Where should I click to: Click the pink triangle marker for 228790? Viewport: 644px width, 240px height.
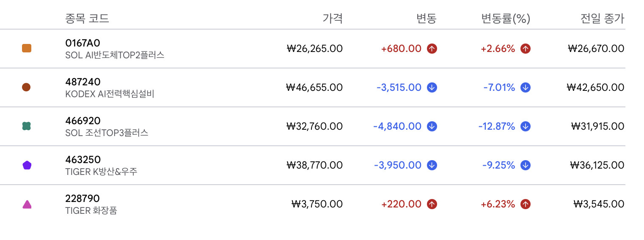27,205
